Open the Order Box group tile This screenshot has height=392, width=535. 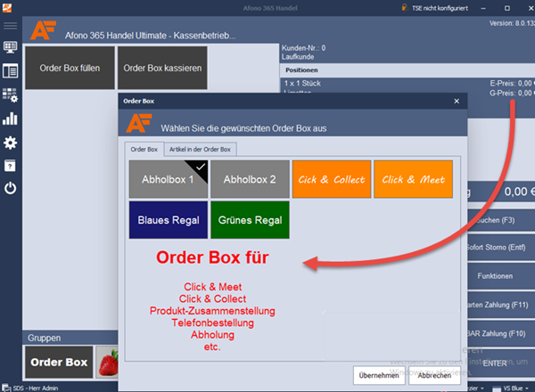coord(59,362)
